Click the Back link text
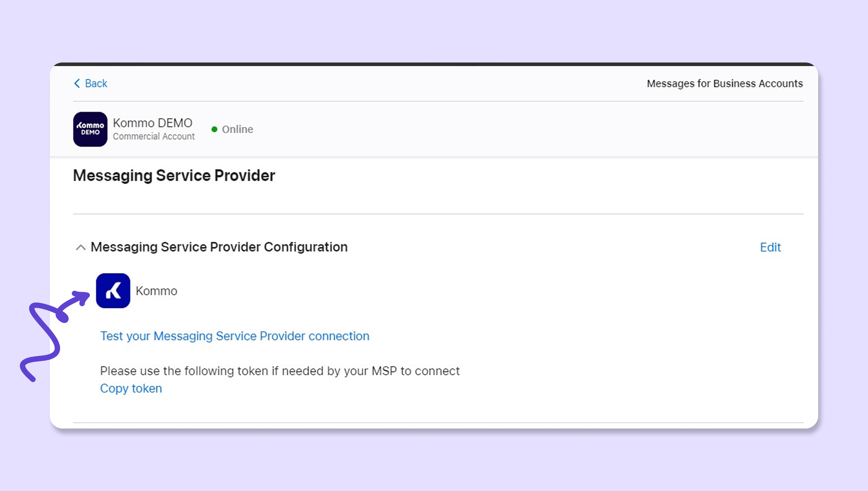868x491 pixels. pos(96,83)
